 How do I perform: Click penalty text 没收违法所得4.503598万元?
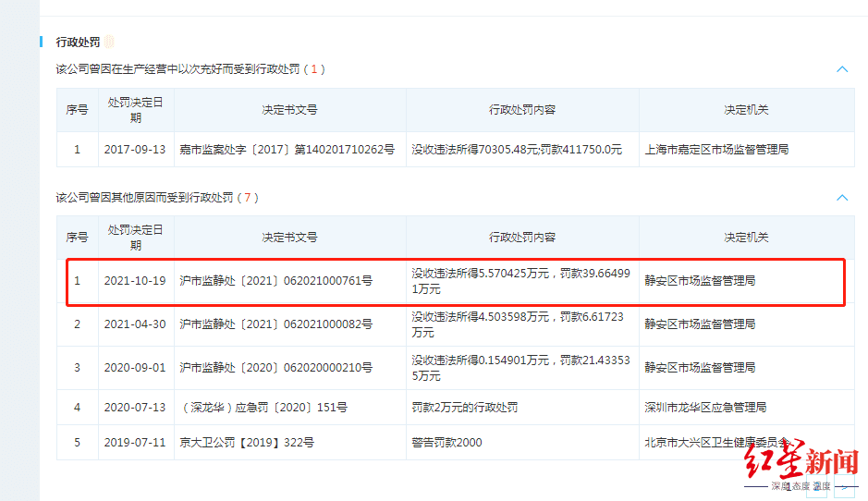(480, 317)
